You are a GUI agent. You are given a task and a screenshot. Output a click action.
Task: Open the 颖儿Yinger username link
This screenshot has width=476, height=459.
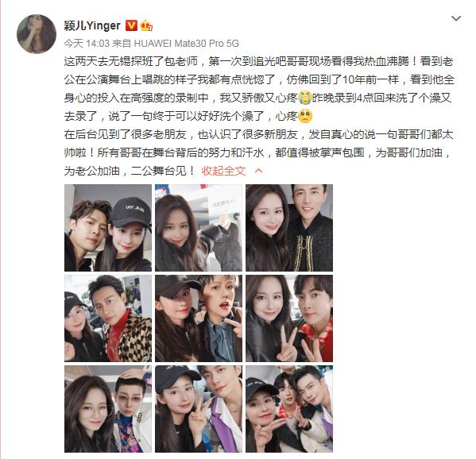[92, 25]
